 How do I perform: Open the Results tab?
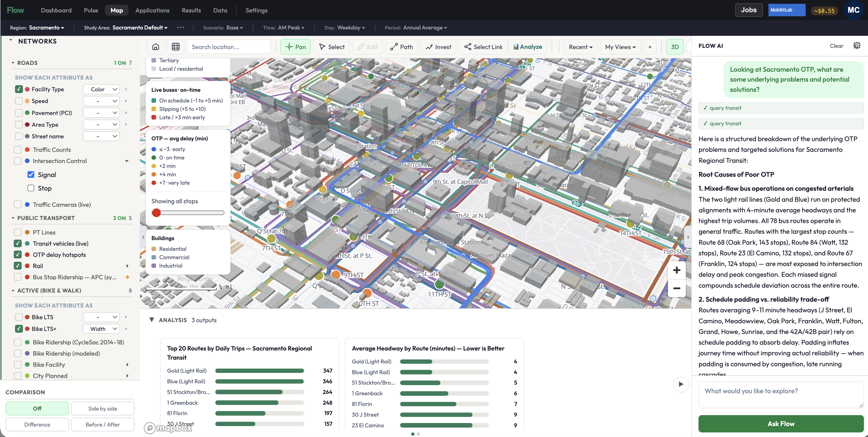pos(191,10)
